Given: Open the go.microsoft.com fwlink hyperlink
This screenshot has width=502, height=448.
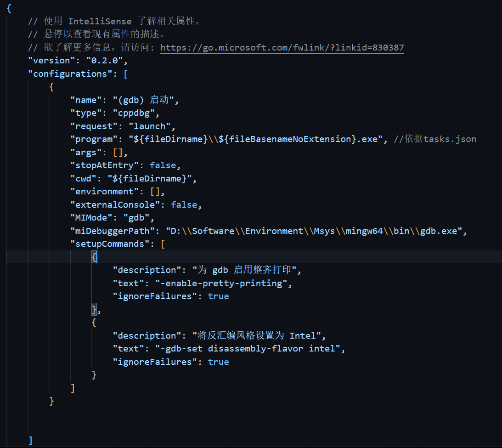Looking at the screenshot, I should pos(282,47).
